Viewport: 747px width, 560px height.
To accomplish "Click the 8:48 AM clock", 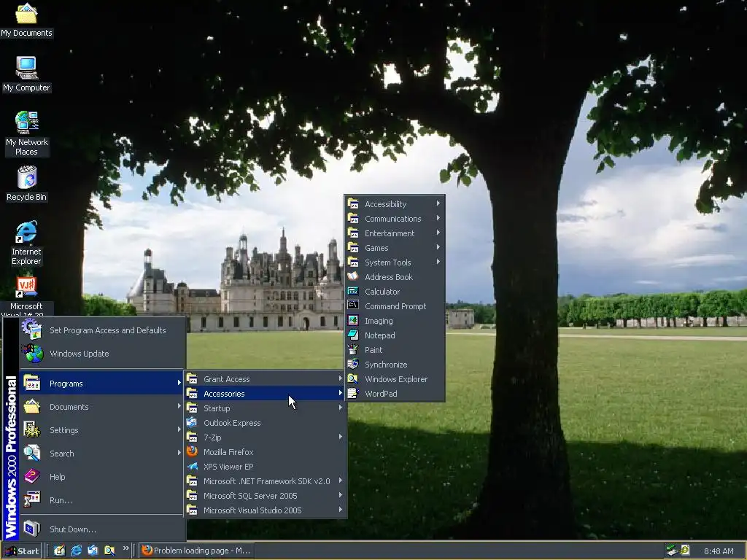I will click(719, 551).
